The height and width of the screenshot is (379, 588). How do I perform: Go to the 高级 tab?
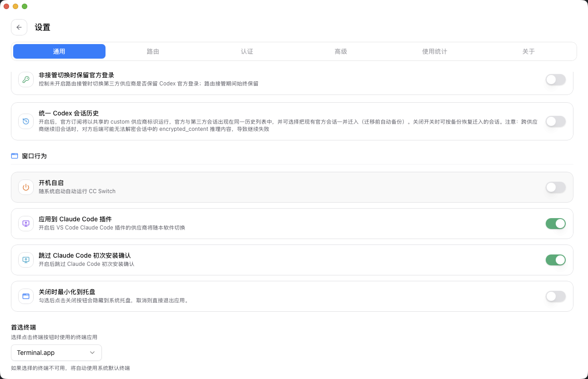[341, 51]
